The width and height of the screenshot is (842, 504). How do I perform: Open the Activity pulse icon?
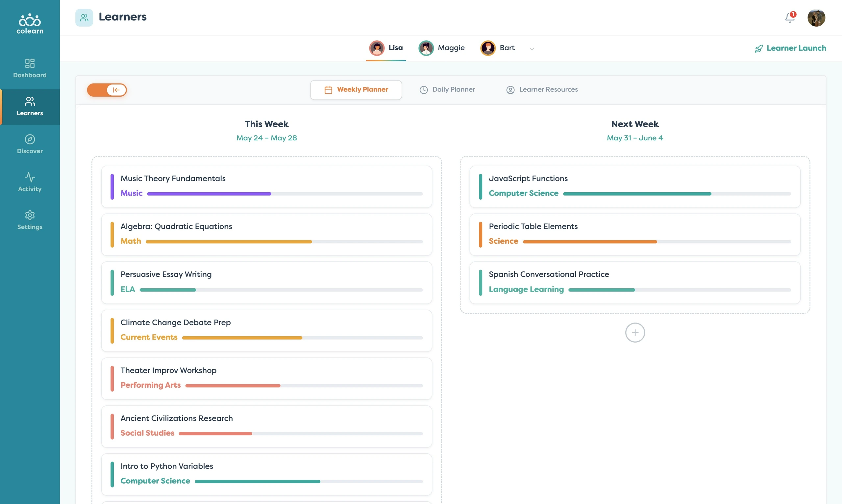(x=30, y=177)
